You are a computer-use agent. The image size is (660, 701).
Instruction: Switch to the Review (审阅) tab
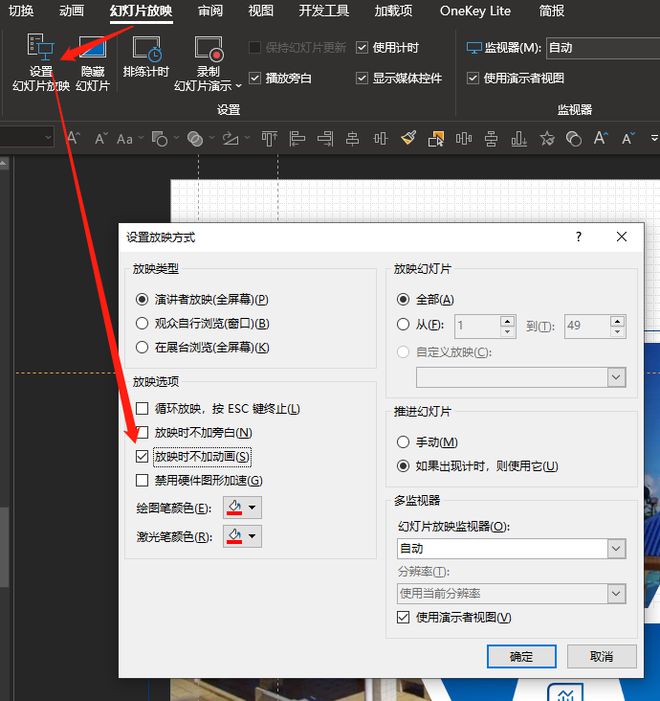pyautogui.click(x=210, y=11)
